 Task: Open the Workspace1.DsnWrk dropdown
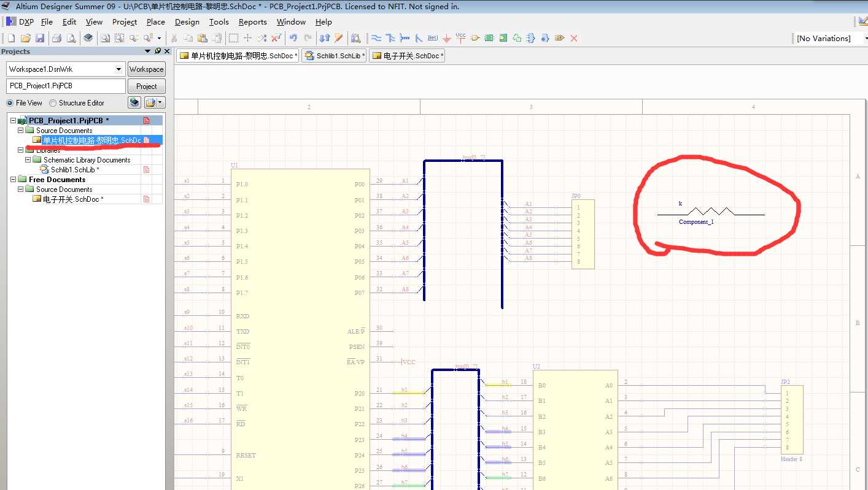point(119,69)
